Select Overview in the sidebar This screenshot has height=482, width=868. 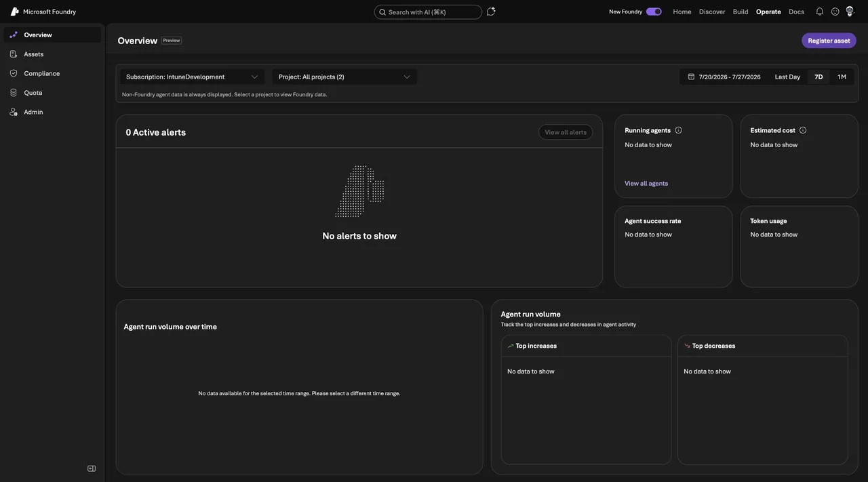click(x=52, y=35)
